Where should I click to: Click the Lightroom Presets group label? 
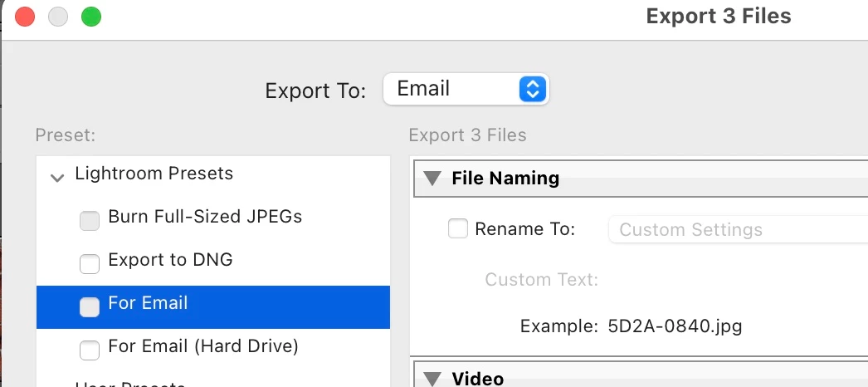pos(154,174)
